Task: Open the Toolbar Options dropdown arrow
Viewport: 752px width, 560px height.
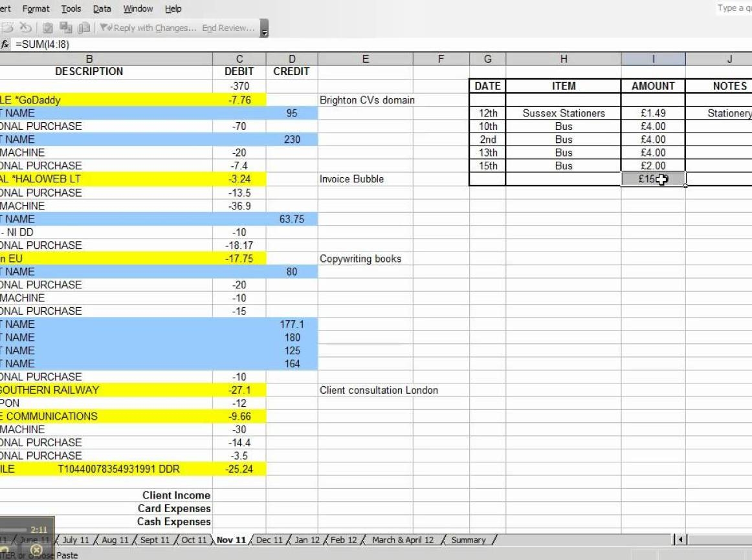Action: [263, 31]
